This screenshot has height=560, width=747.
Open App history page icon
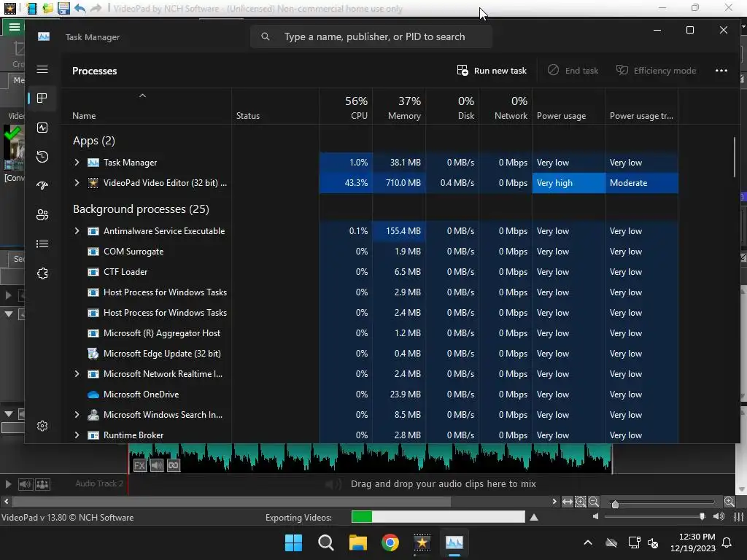(x=42, y=157)
